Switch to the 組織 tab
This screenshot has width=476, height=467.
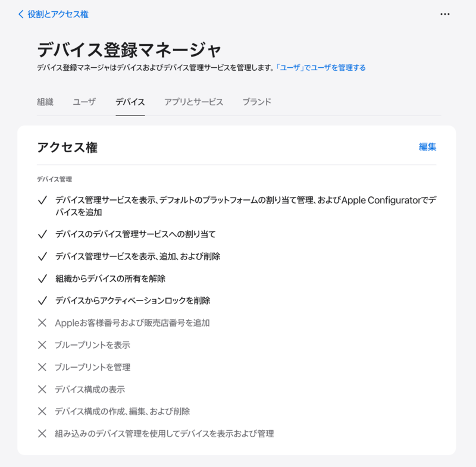click(45, 102)
